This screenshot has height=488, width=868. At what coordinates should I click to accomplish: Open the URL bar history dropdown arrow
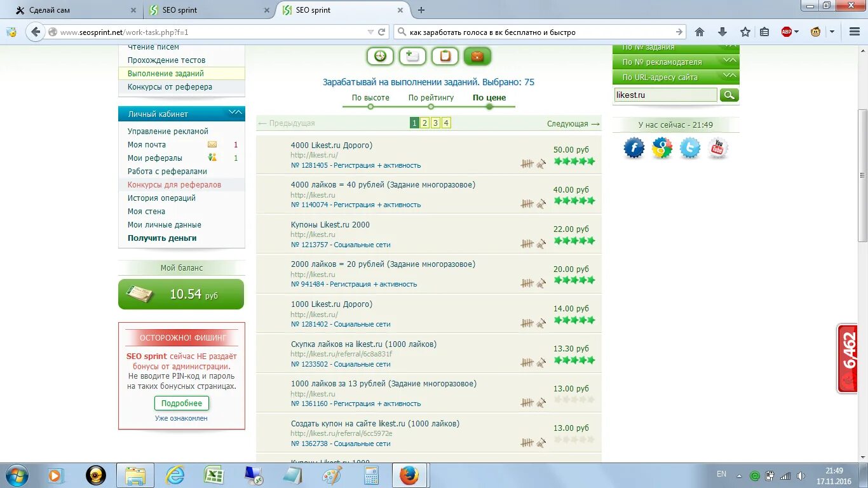click(x=370, y=32)
